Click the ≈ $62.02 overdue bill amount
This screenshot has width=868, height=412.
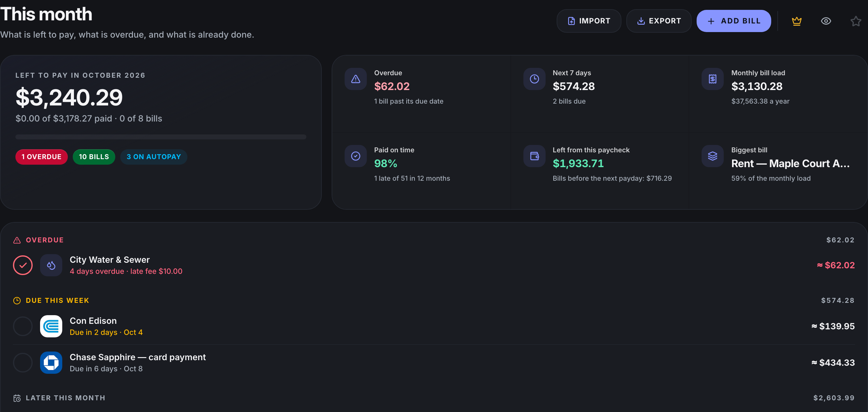click(x=836, y=265)
